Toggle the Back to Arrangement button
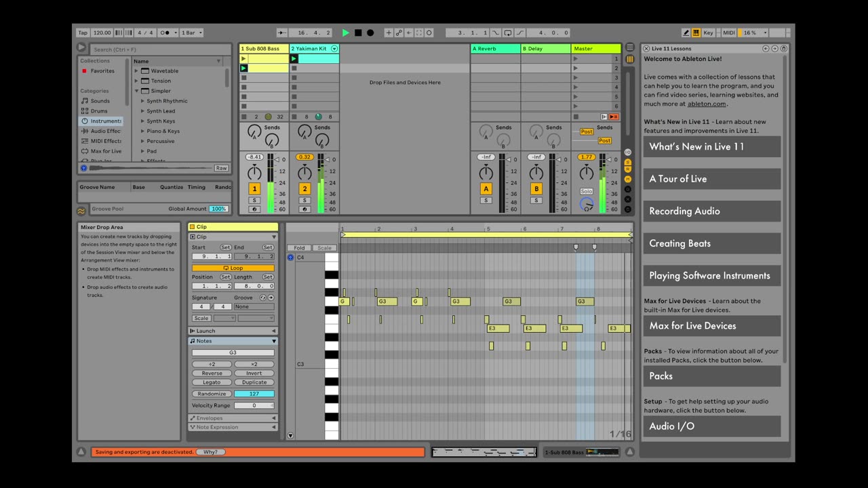The image size is (868, 488). coord(614,117)
